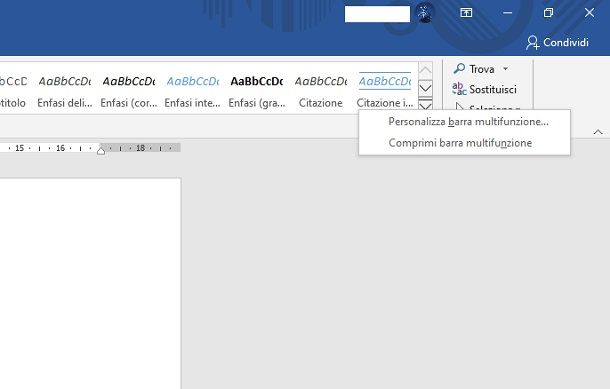The width and height of the screenshot is (610, 389).
Task: Open the Trova dropdown arrow
Action: [x=505, y=69]
